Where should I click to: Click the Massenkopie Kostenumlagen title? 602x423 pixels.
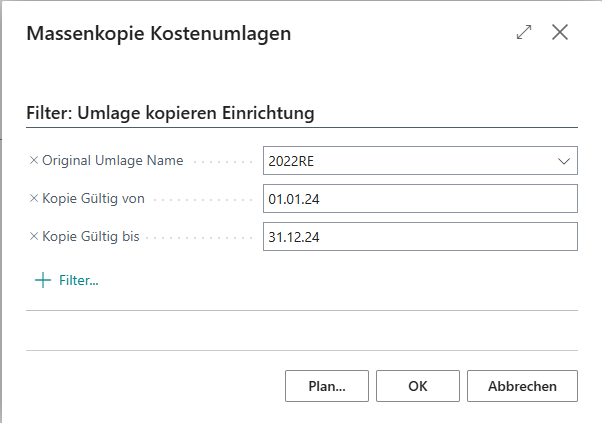click(159, 33)
